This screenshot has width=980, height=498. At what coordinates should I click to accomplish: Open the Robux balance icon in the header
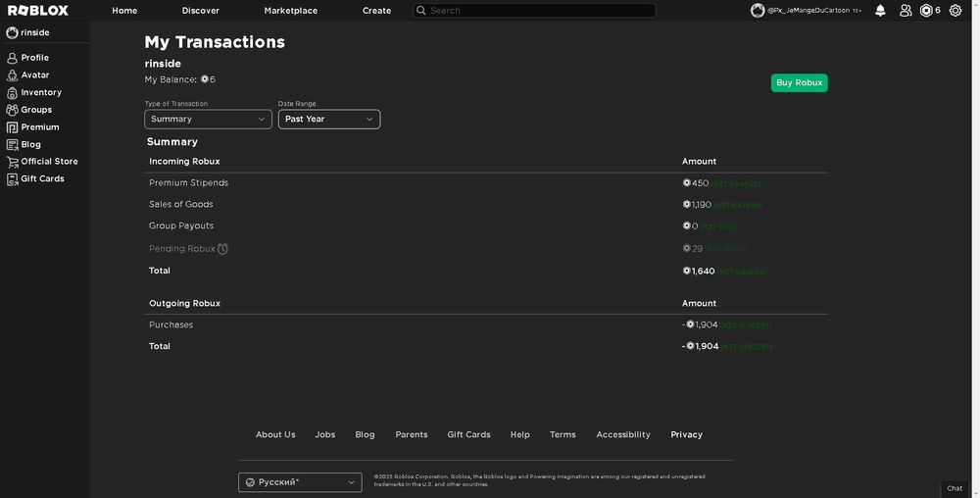point(926,11)
